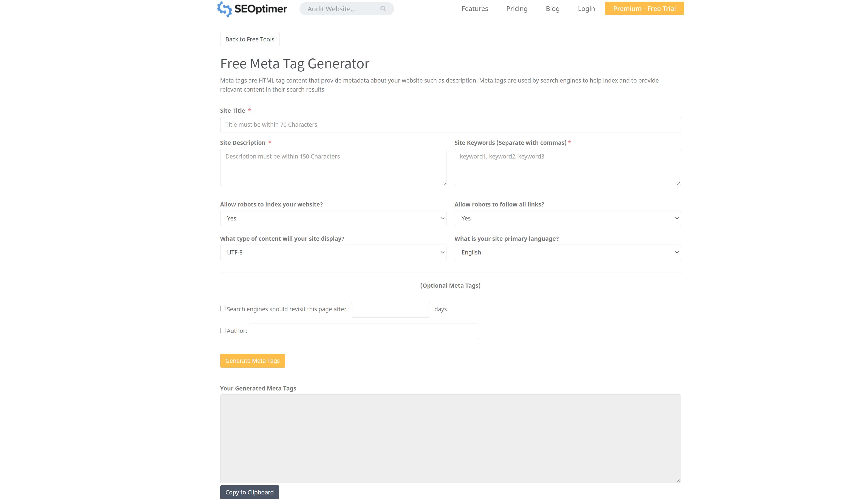The height and width of the screenshot is (504, 857).
Task: Go to the Pricing page
Action: [x=517, y=9]
